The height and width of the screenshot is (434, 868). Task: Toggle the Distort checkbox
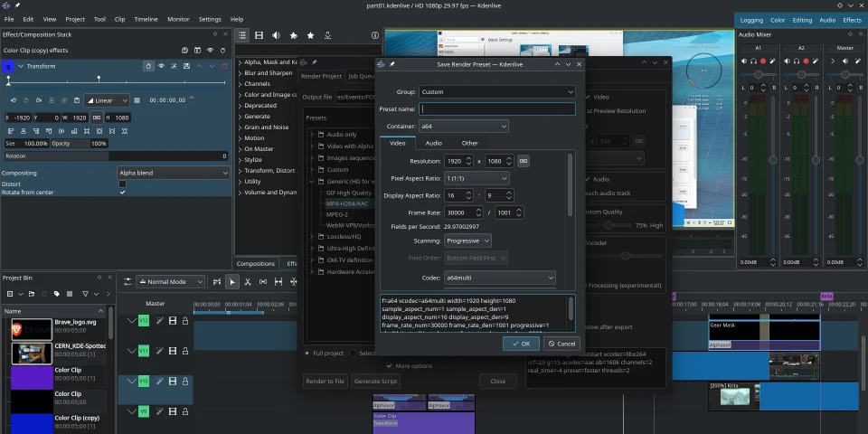123,183
